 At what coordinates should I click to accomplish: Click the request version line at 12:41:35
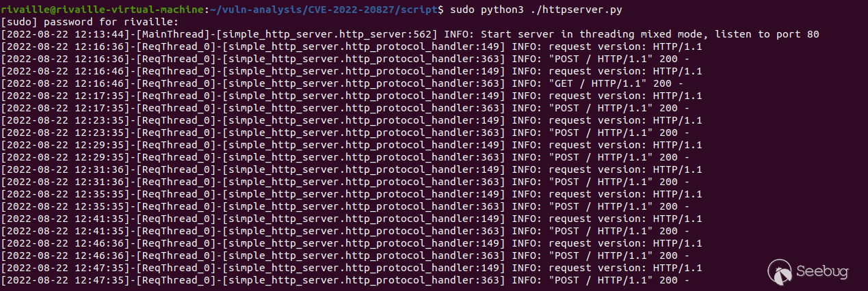(625, 219)
